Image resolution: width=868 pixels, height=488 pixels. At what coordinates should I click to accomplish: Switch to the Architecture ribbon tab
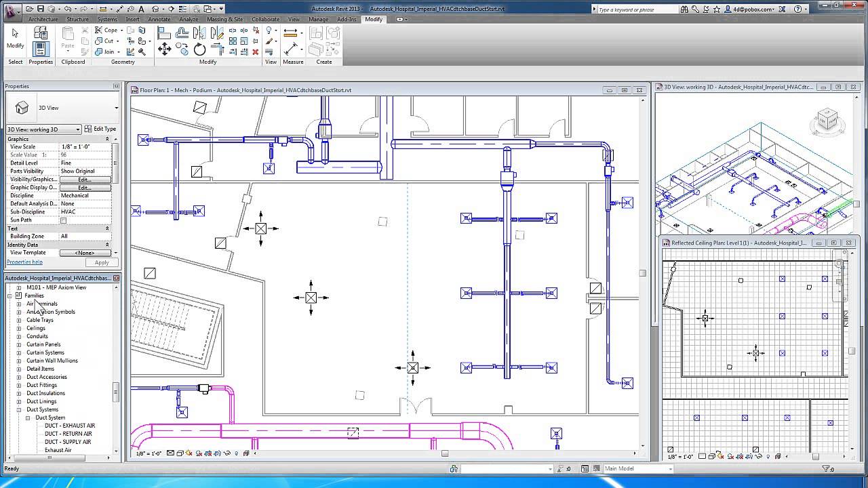43,20
